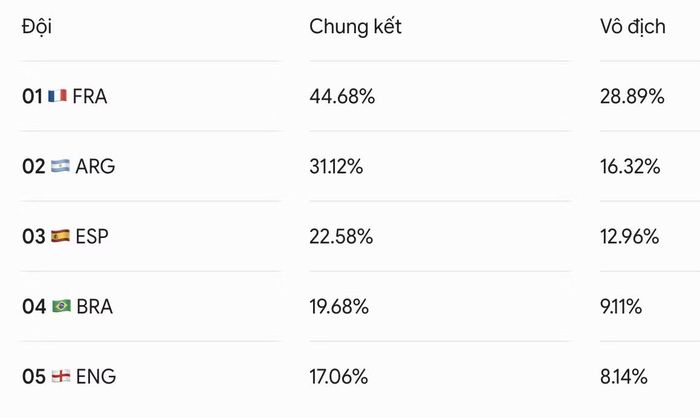Viewport: 700px width, 418px height.
Task: Click the Brazil flag icon
Action: coord(61,306)
